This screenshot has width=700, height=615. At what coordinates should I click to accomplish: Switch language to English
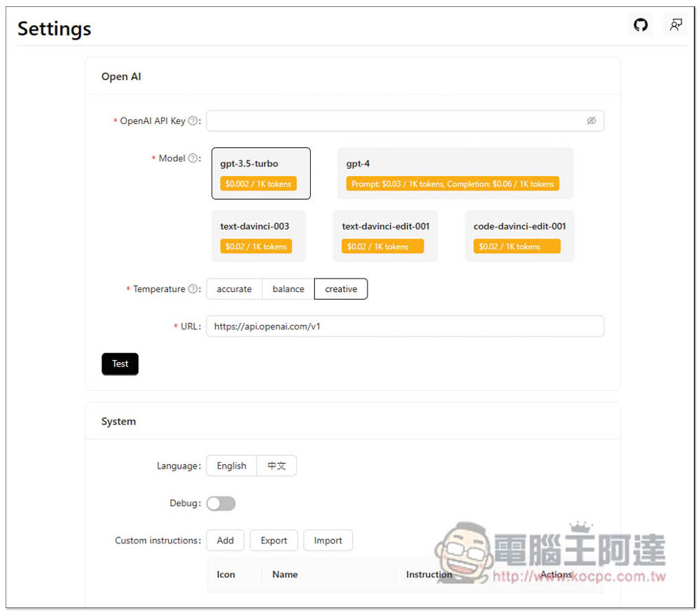232,466
